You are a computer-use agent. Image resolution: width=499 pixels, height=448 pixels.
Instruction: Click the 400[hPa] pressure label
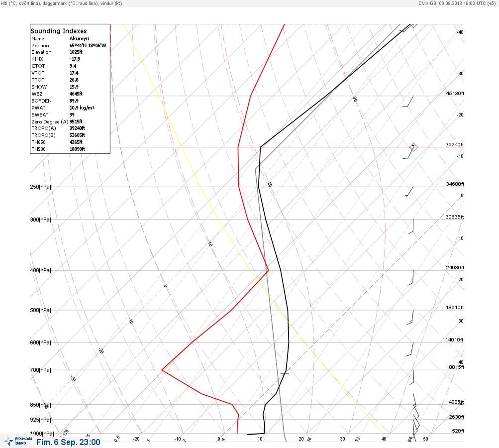tap(40, 270)
